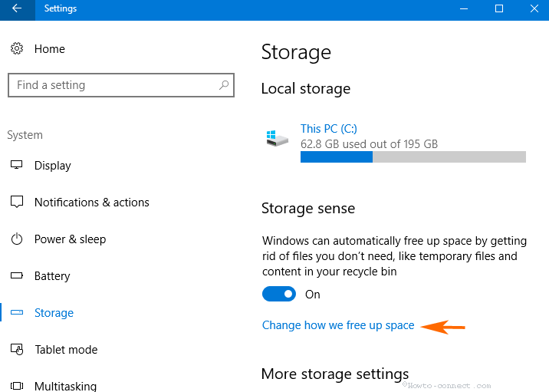Go to Home settings label

[x=49, y=48]
